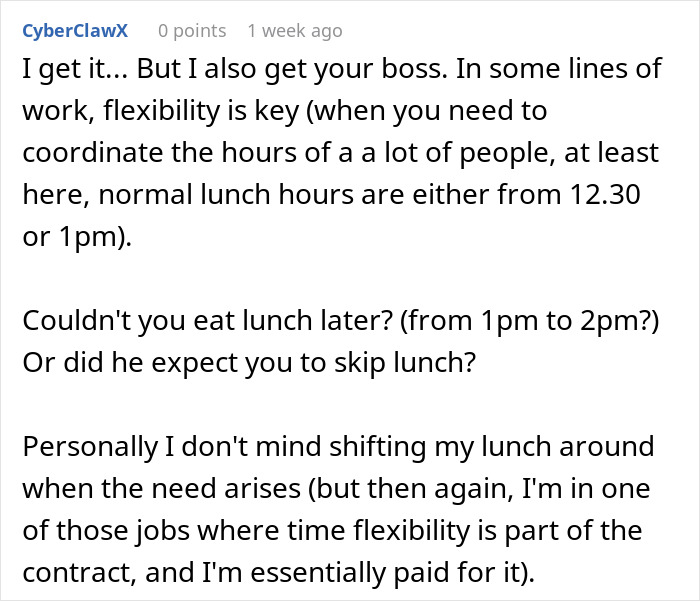Click the text '(from 1pm to 2pm?)'
700x601 pixels.
(529, 321)
